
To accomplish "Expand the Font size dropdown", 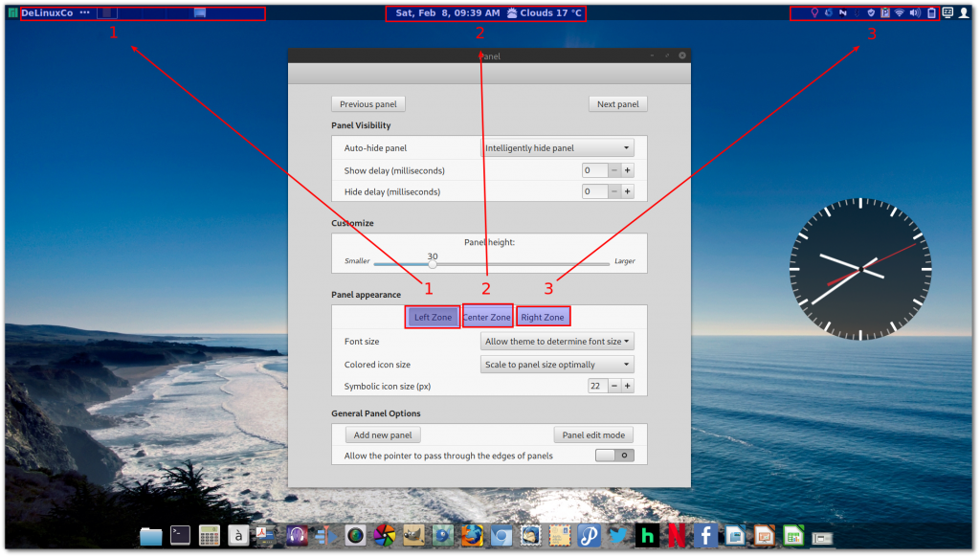I will (557, 342).
